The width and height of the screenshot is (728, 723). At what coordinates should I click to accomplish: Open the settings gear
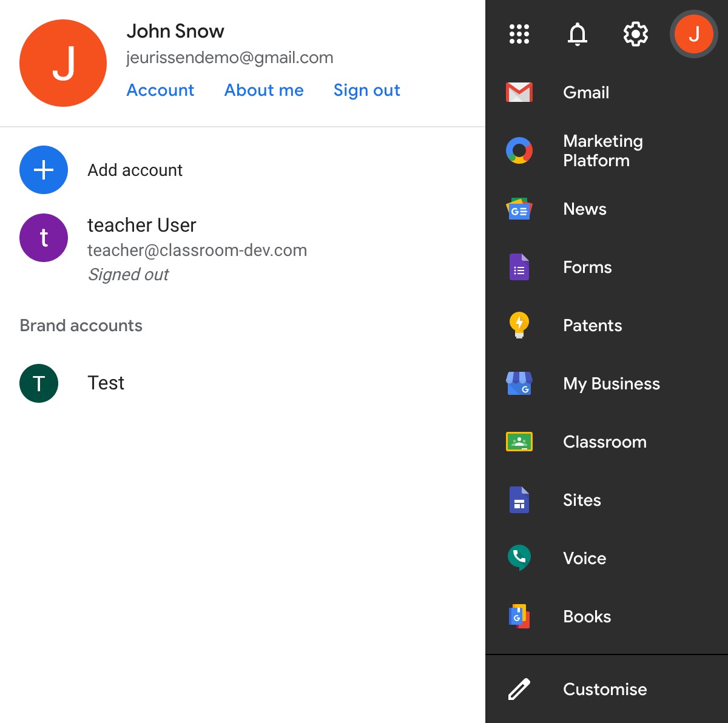coord(635,35)
